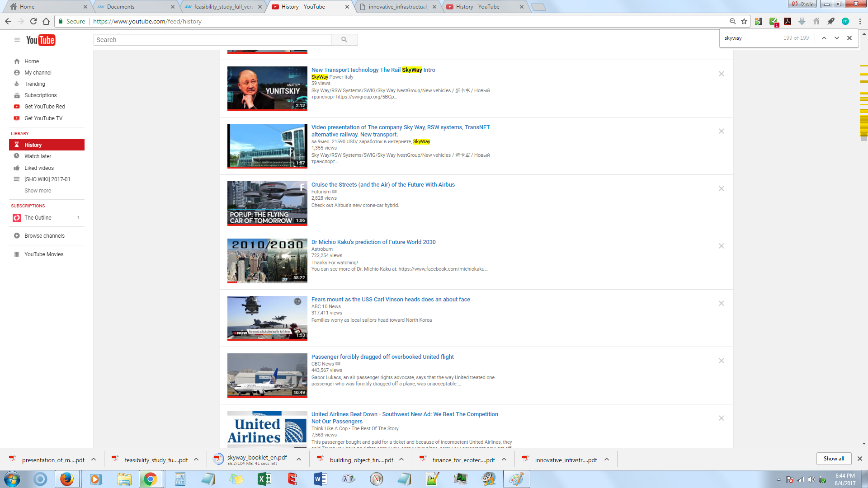Close the downloads shelf

[860, 459]
